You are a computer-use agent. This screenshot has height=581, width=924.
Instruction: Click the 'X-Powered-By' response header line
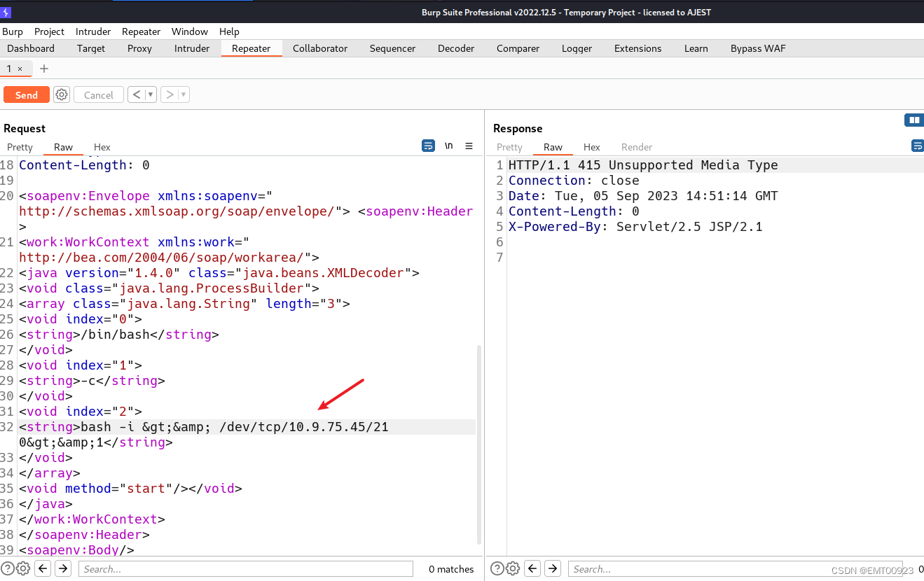635,227
